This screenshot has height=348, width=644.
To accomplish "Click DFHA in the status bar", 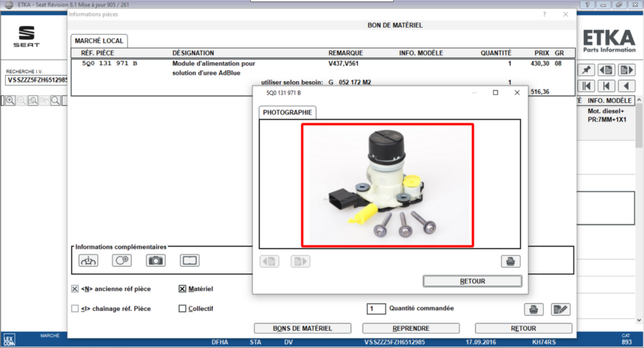I will [x=220, y=342].
